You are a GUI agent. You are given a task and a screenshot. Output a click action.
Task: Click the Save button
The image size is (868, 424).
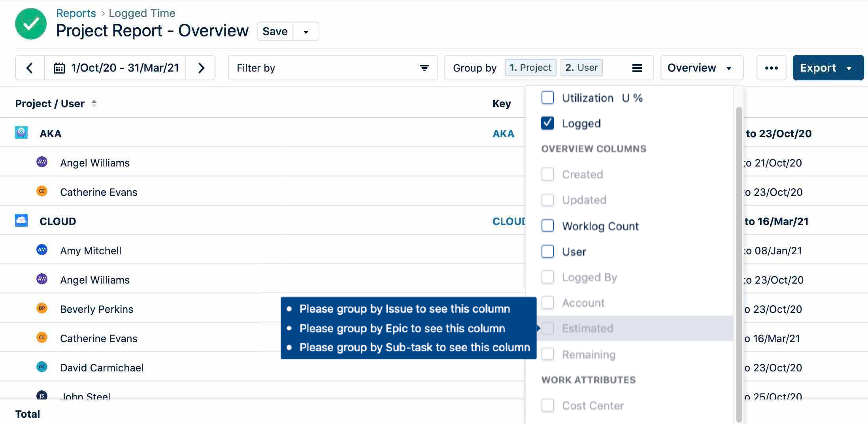[275, 32]
